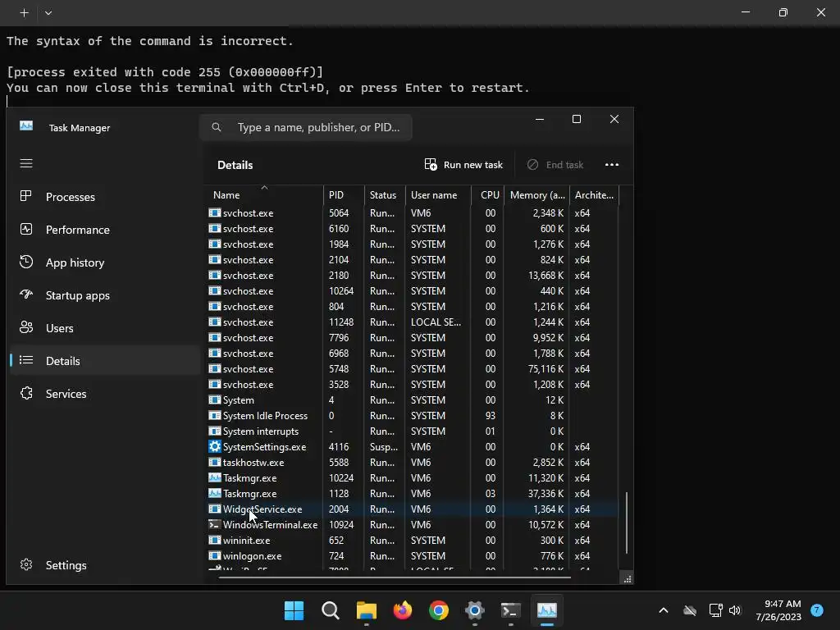Open the terminal tab dropdown chevron
The width and height of the screenshot is (840, 630).
(48, 12)
